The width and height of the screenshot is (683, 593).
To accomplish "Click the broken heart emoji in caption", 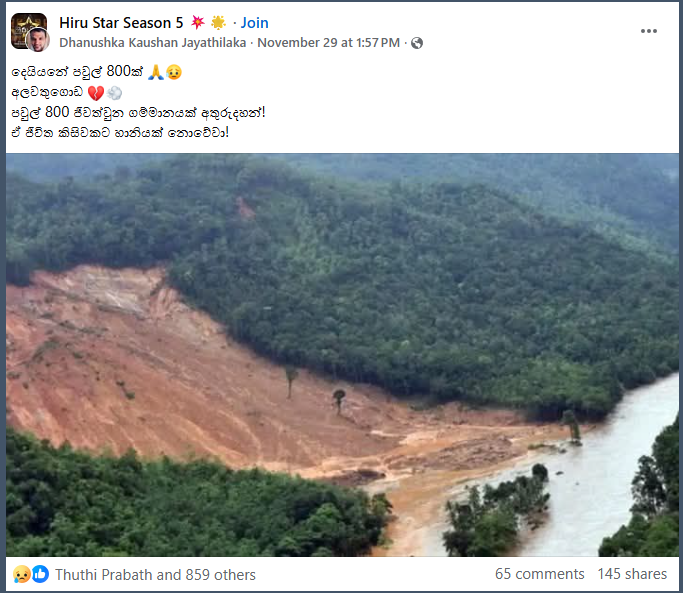I will pyautogui.click(x=96, y=93).
